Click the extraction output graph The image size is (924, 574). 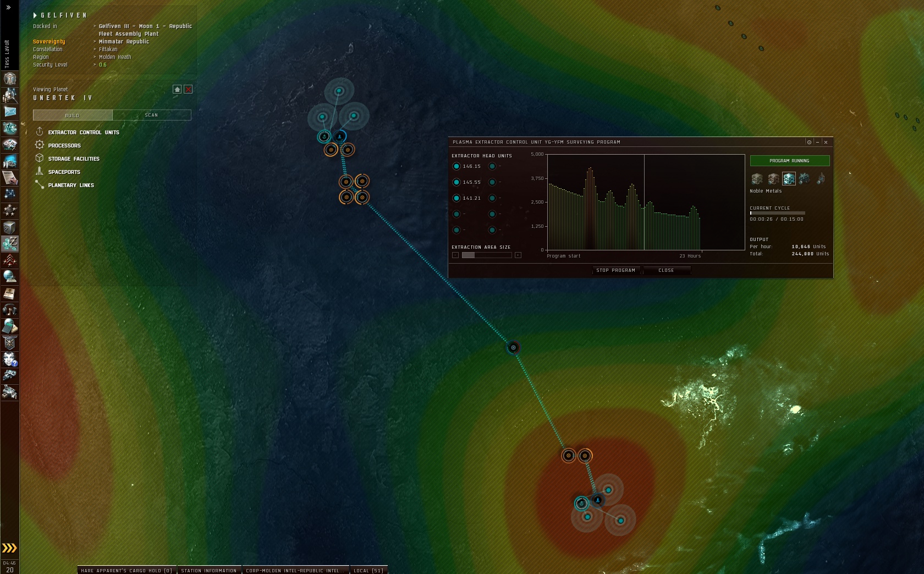click(x=646, y=202)
